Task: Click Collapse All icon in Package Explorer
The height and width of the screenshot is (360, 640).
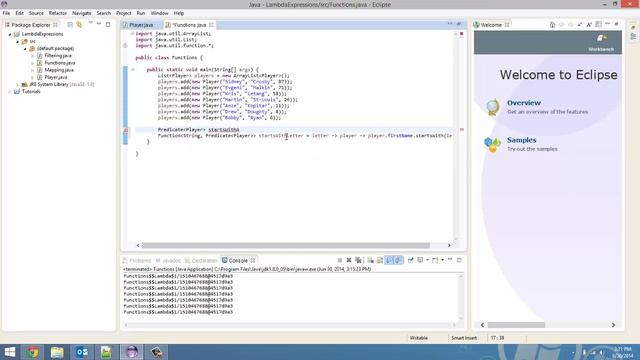Action: pyautogui.click(x=70, y=24)
